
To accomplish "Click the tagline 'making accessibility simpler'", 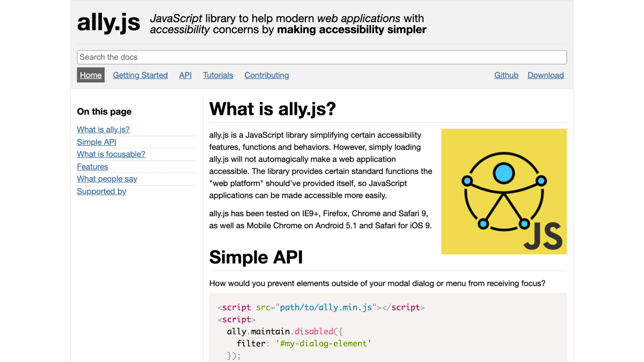I will click(352, 29).
